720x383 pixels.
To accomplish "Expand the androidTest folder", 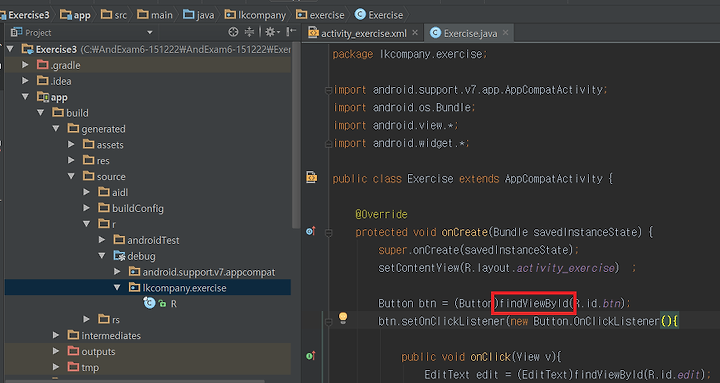I will tap(102, 240).
